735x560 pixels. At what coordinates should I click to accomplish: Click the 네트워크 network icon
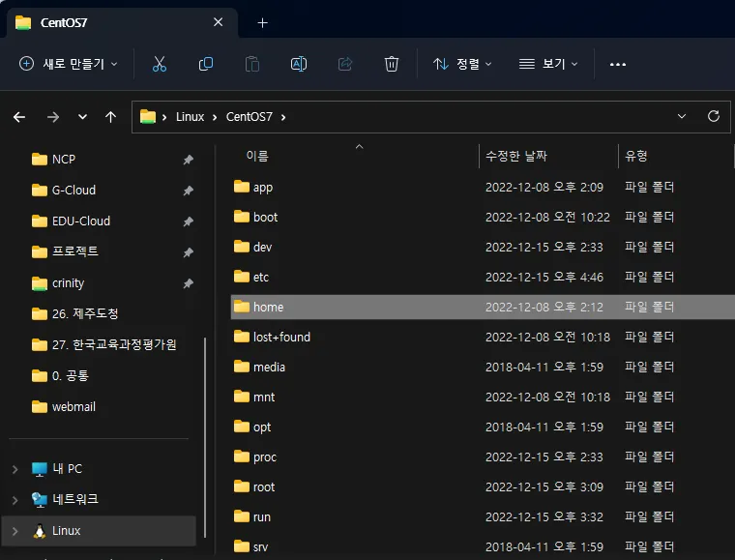[x=40, y=499]
